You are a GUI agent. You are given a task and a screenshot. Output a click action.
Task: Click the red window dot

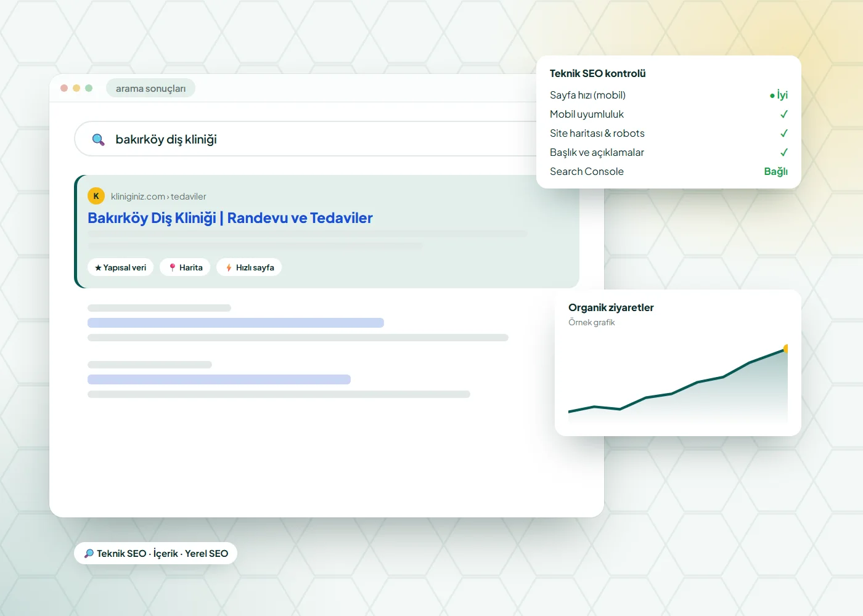(x=64, y=88)
